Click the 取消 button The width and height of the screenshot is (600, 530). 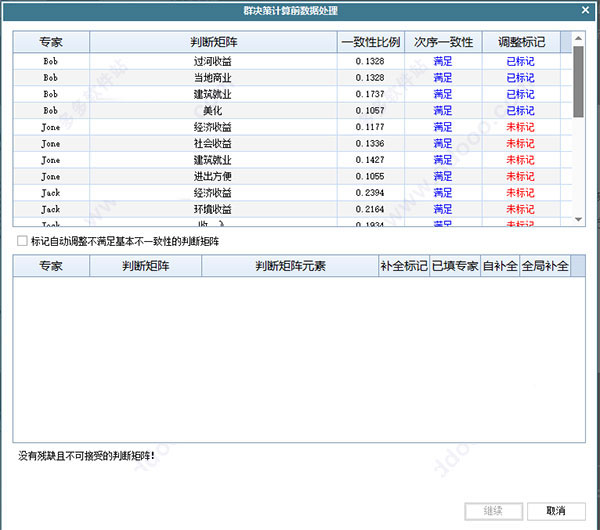[x=556, y=511]
